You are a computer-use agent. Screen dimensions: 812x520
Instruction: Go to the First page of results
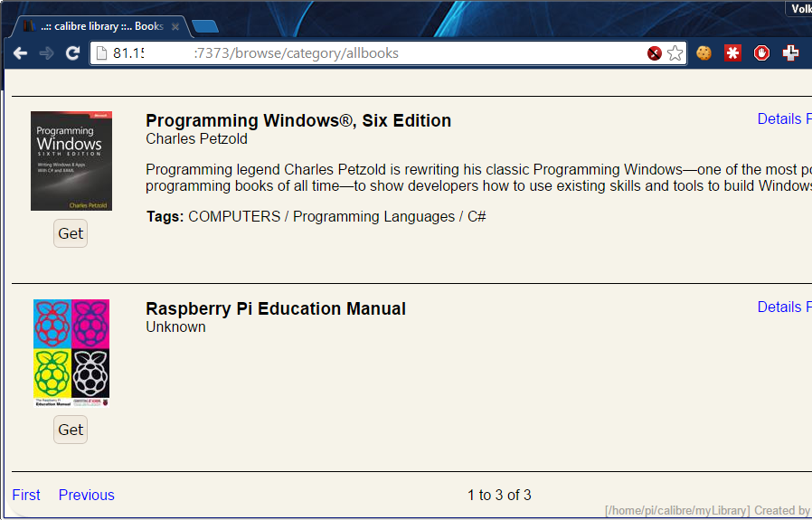pos(26,495)
